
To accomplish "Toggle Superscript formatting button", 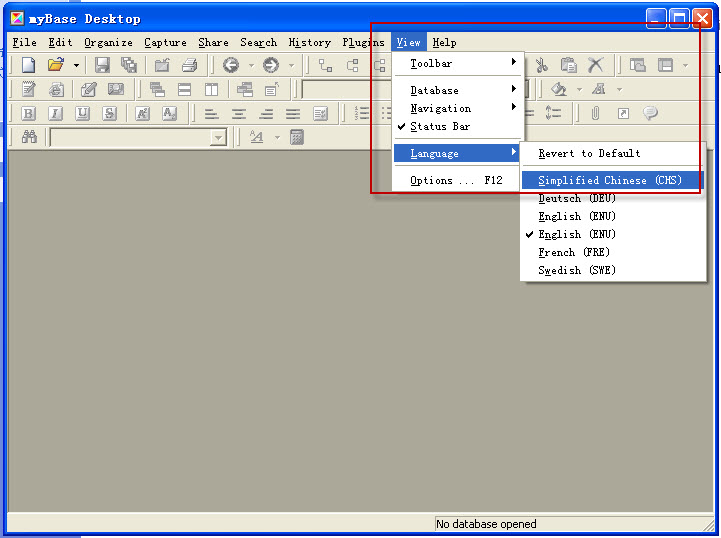I will click(143, 113).
